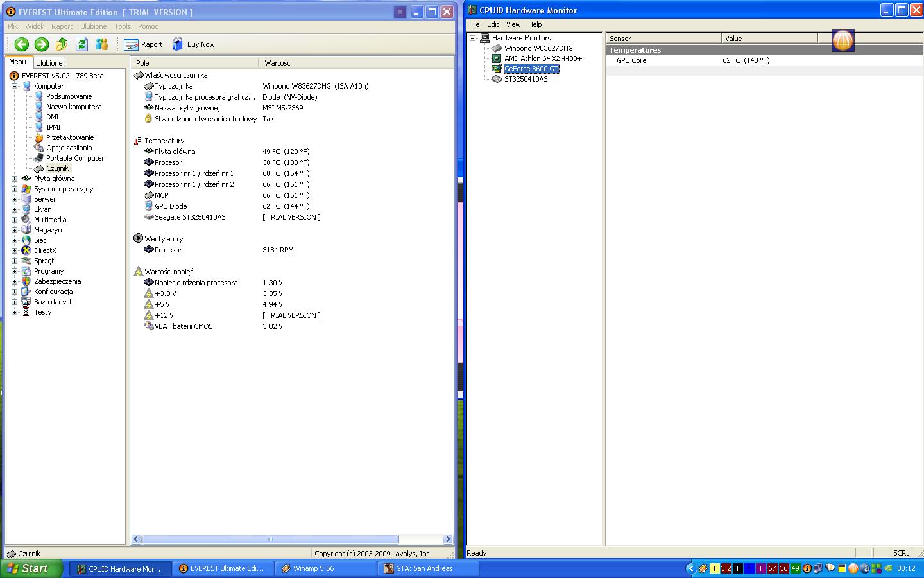924x578 pixels.
Task: Open the Plik menu
Action: click(x=13, y=26)
